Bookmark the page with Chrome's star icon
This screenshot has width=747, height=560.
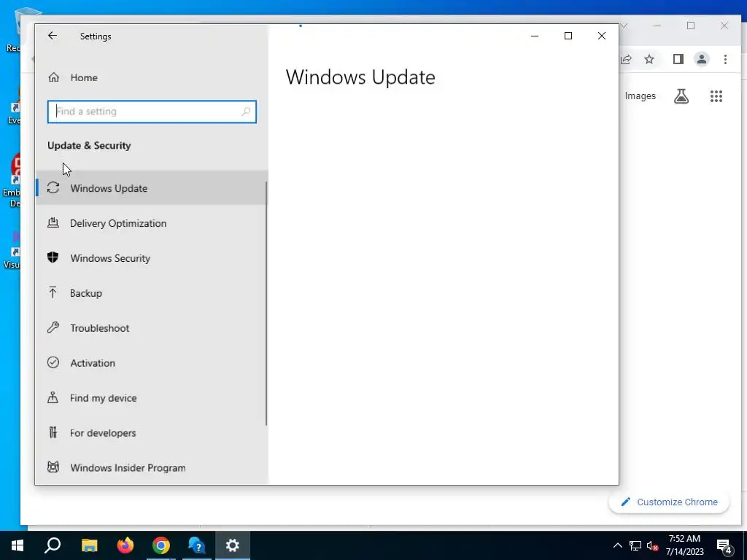(649, 59)
